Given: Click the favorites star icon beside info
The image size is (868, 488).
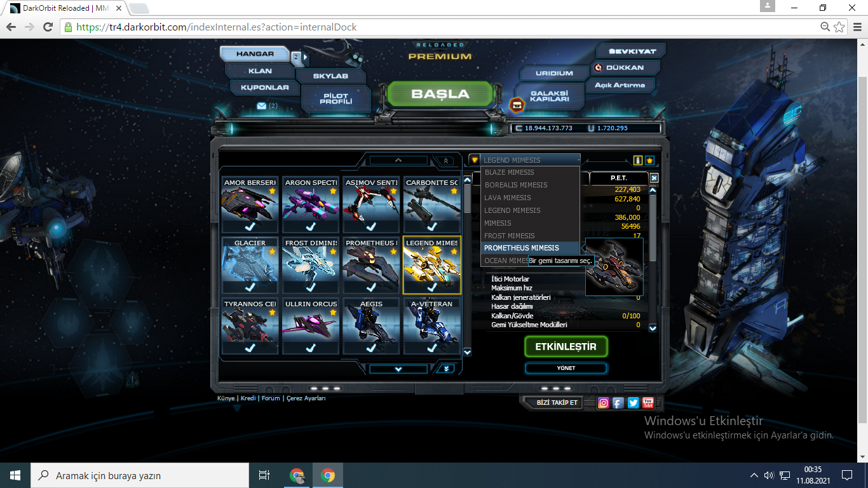Looking at the screenshot, I should (649, 161).
